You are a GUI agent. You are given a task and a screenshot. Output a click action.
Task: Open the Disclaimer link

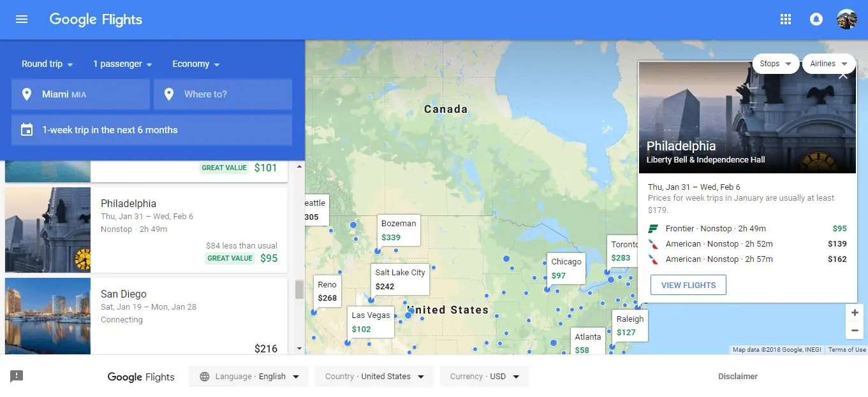738,377
